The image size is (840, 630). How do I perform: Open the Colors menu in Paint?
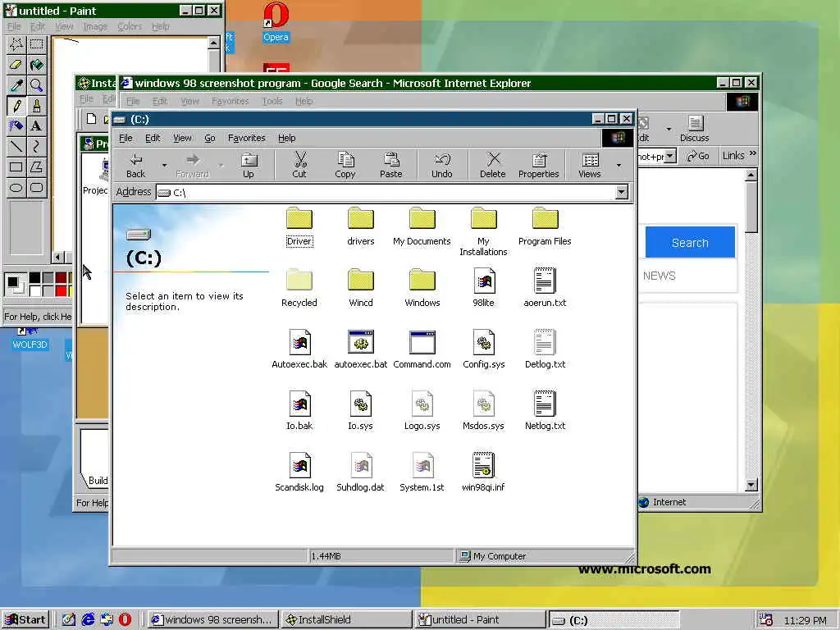(130, 26)
